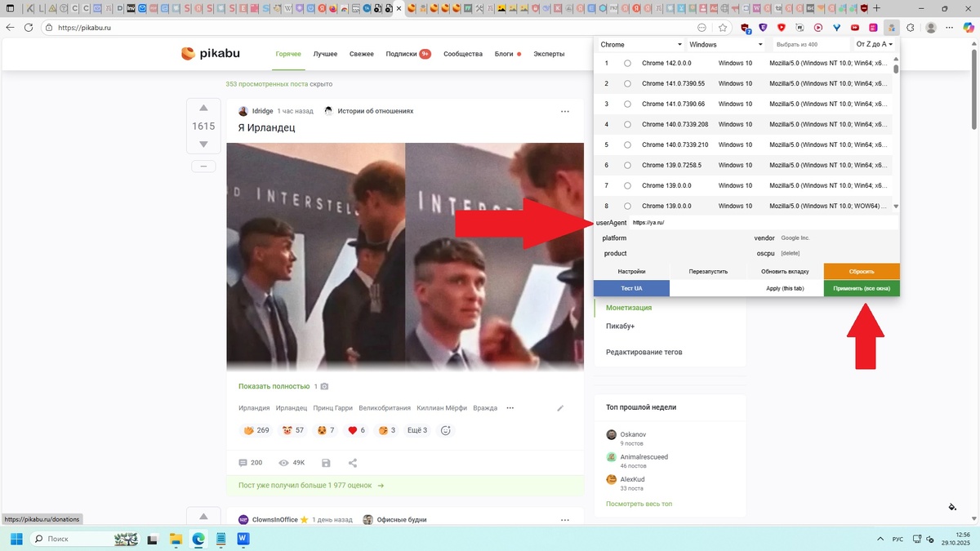Open the Copilot icon in the browser toolbar
This screenshot has width=980, height=551.
(967, 27)
